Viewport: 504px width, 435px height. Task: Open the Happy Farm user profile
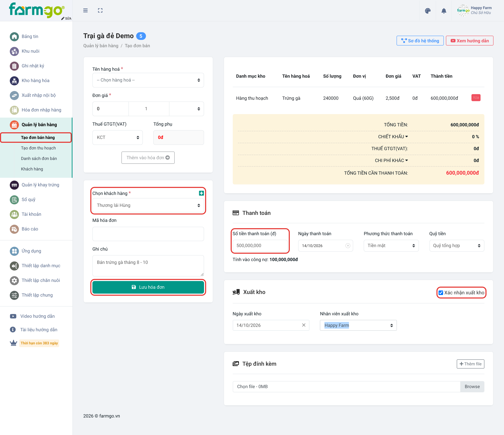tap(474, 10)
